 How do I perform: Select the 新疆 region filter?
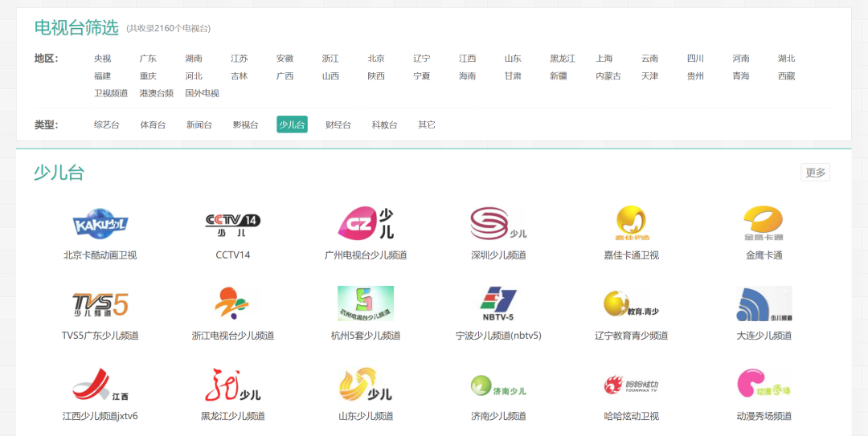coord(559,76)
